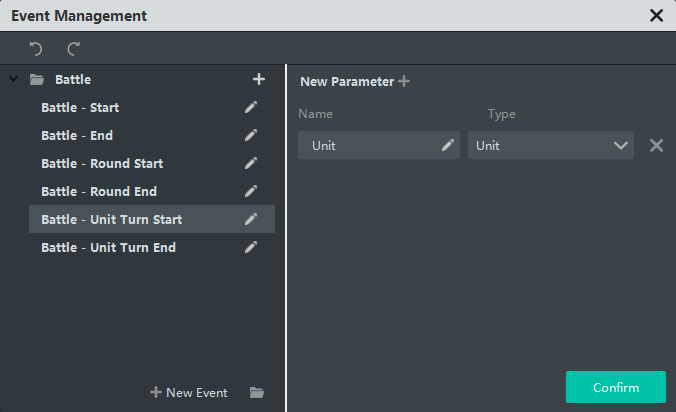676x412 pixels.
Task: Open the Unit type dropdown
Action: pos(620,145)
